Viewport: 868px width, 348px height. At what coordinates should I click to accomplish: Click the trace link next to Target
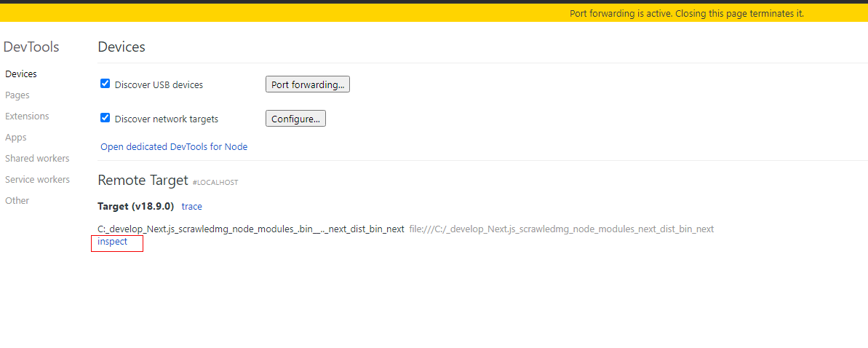(191, 206)
